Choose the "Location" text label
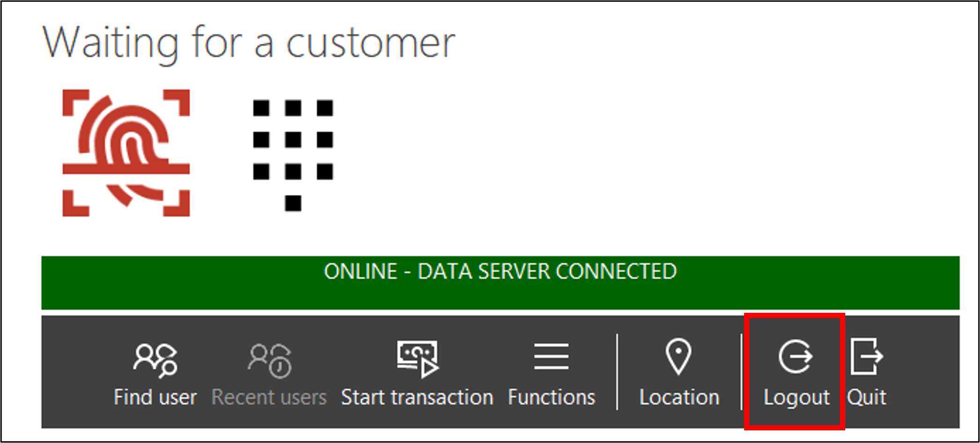Viewport: 980px width, 443px height. 679,398
